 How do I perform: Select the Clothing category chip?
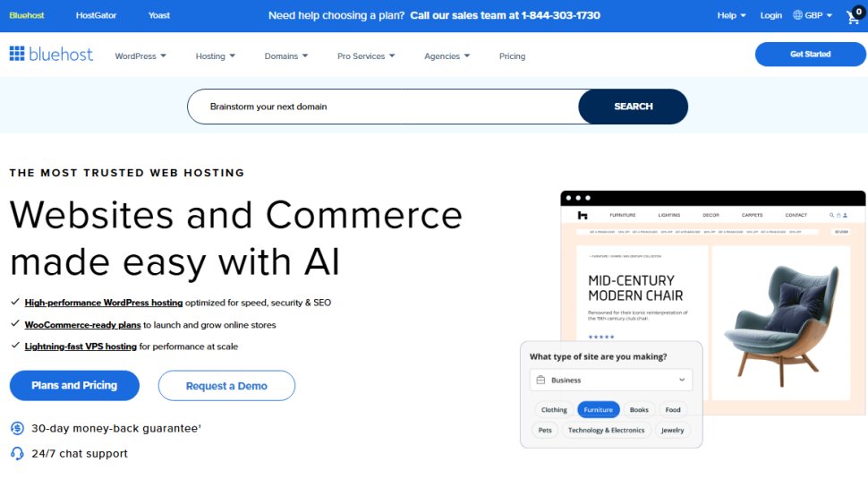tap(554, 410)
